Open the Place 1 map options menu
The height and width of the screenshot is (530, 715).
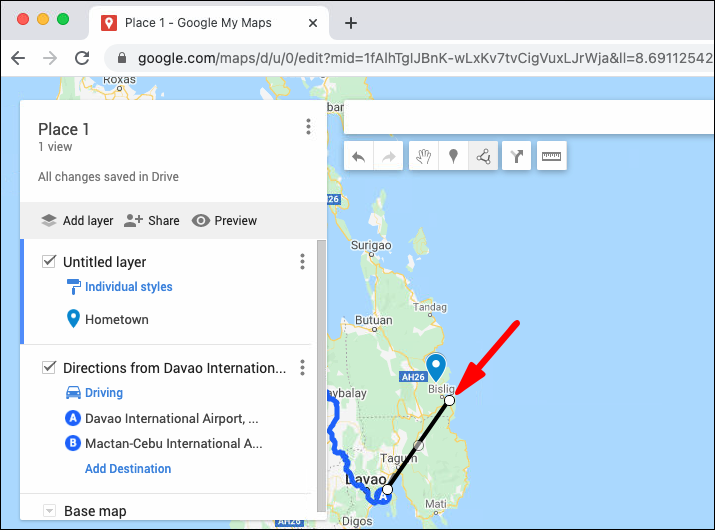click(x=309, y=127)
